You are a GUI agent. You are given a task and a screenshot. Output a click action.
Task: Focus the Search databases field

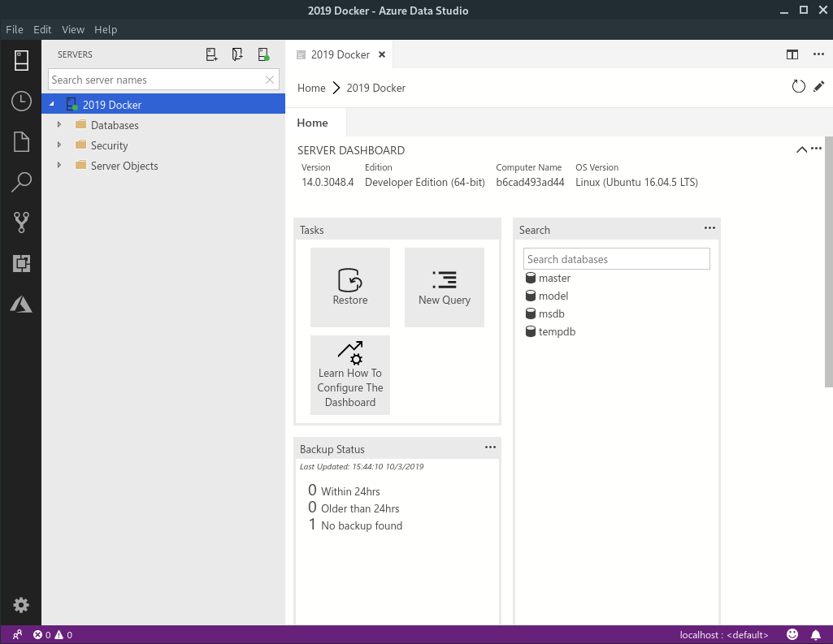616,259
